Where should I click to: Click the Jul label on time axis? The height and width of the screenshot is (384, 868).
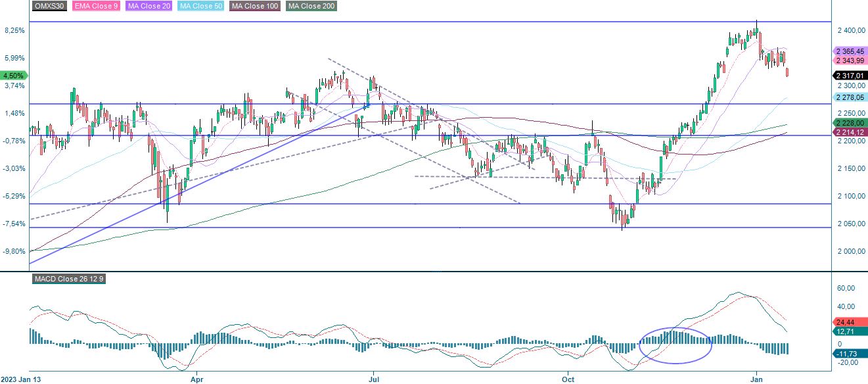click(x=373, y=379)
